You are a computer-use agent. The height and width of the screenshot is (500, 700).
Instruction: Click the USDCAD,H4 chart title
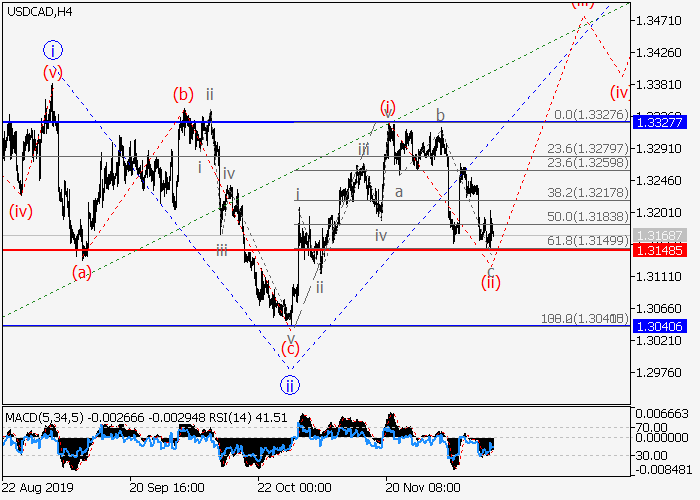[x=37, y=10]
